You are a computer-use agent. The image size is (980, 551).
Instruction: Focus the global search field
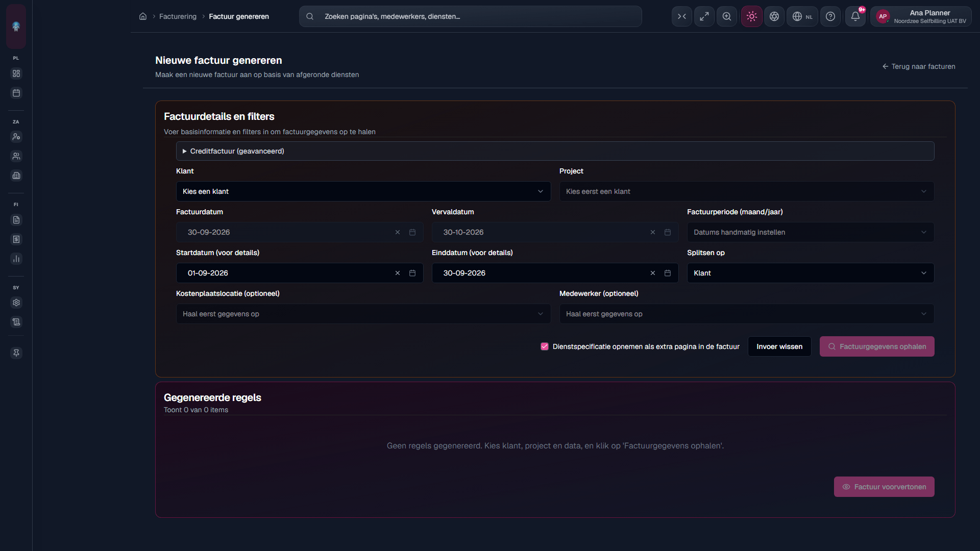(470, 16)
